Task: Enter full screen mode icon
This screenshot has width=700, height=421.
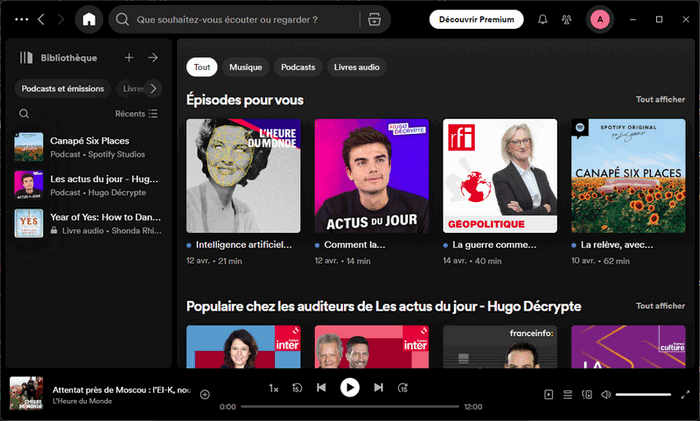Action: click(x=685, y=395)
